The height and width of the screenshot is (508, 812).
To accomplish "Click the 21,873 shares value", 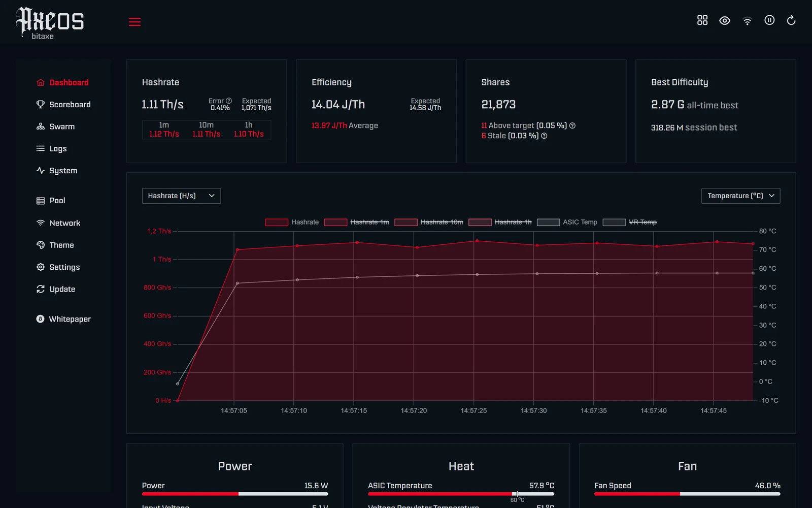I will (x=498, y=105).
